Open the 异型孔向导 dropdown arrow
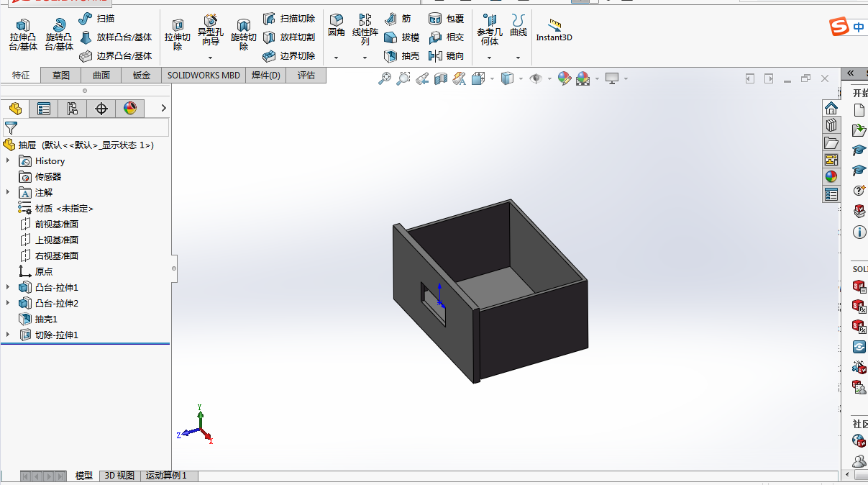The width and height of the screenshot is (868, 485). [211, 58]
